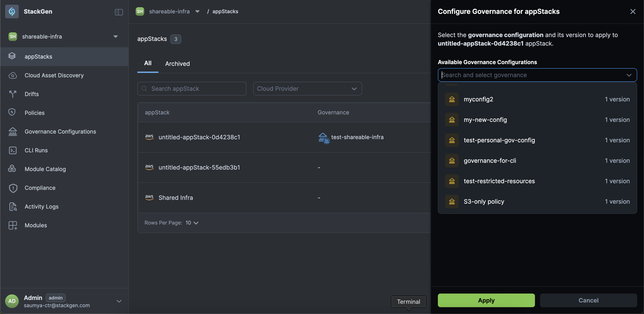Cancel the governance configuration
Viewport: 644px width, 314px height.
[x=588, y=300]
